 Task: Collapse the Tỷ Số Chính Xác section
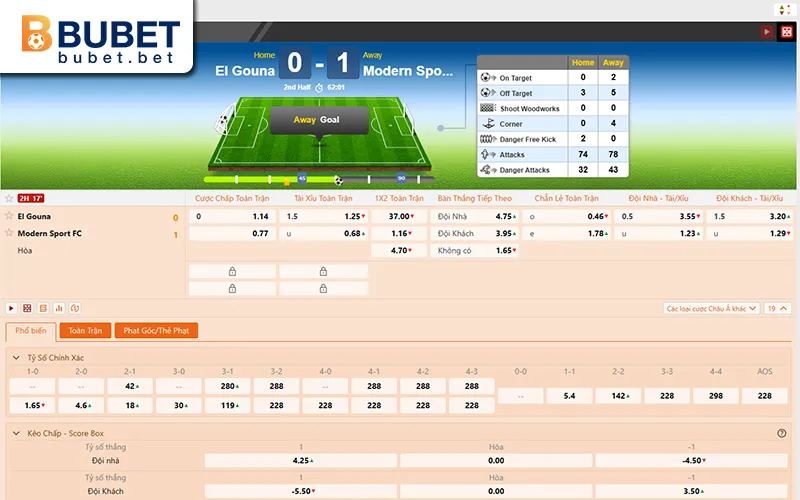pos(16,358)
